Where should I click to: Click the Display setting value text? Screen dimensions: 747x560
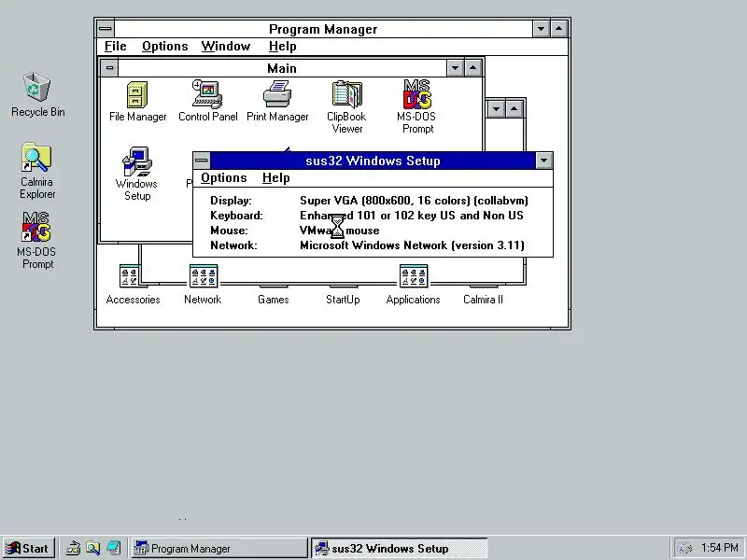click(414, 201)
